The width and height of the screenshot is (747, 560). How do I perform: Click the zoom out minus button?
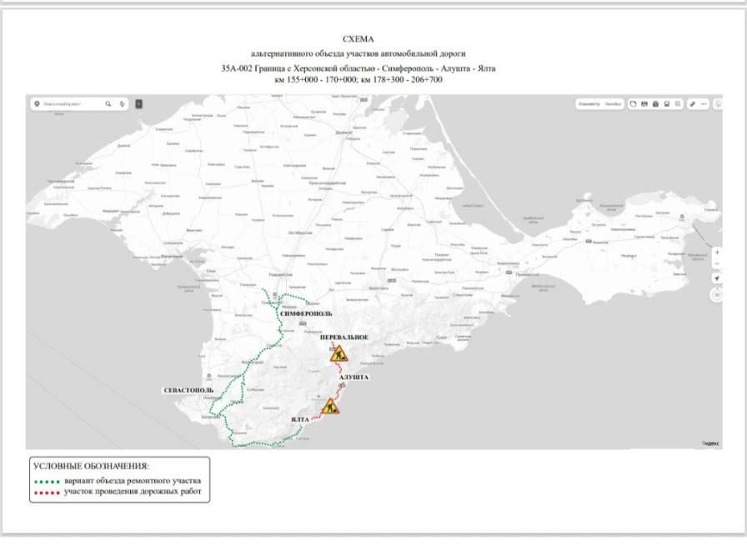[717, 263]
